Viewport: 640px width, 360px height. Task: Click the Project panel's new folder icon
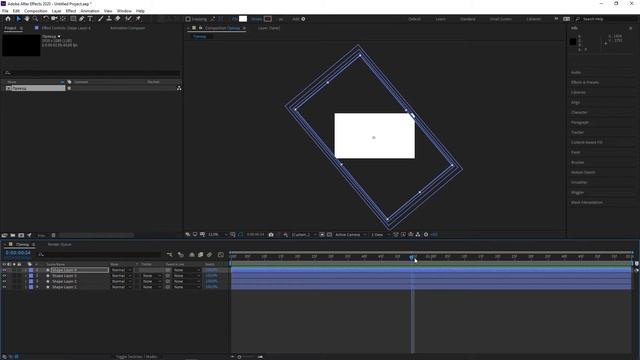(13, 236)
